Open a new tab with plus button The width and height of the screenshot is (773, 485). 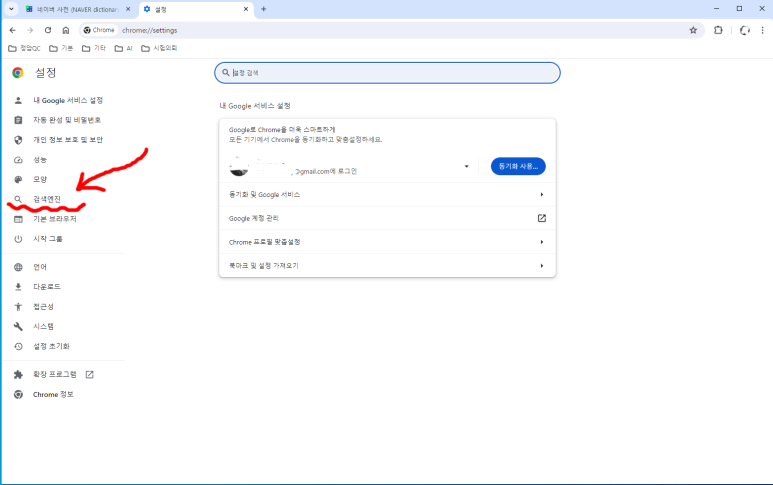coord(264,9)
